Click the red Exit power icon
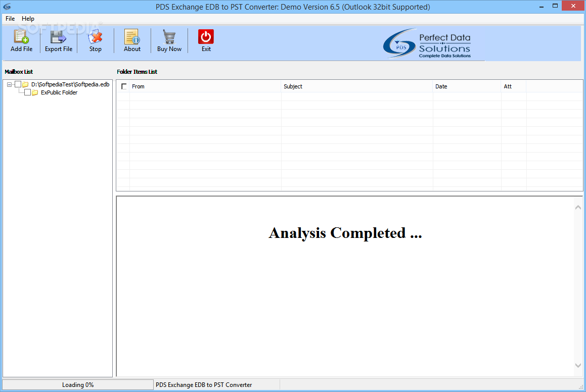 coord(206,36)
